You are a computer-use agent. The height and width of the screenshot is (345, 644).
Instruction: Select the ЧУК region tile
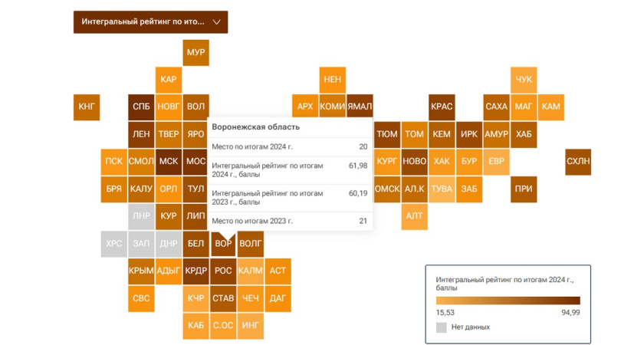524,79
